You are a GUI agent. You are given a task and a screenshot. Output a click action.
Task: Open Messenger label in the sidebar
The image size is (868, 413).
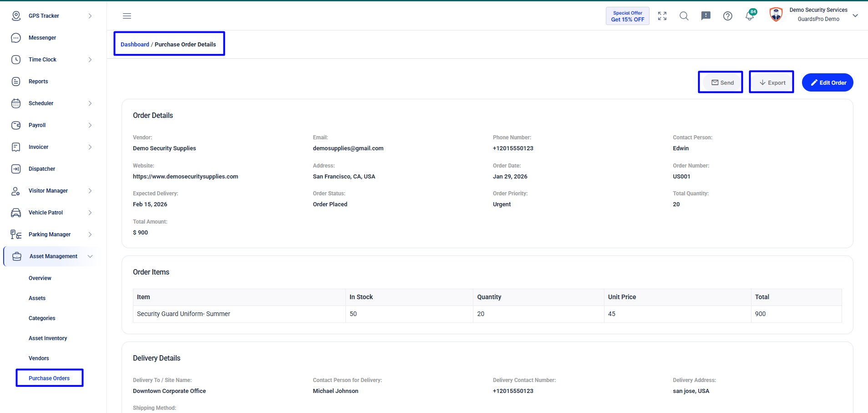coord(42,38)
